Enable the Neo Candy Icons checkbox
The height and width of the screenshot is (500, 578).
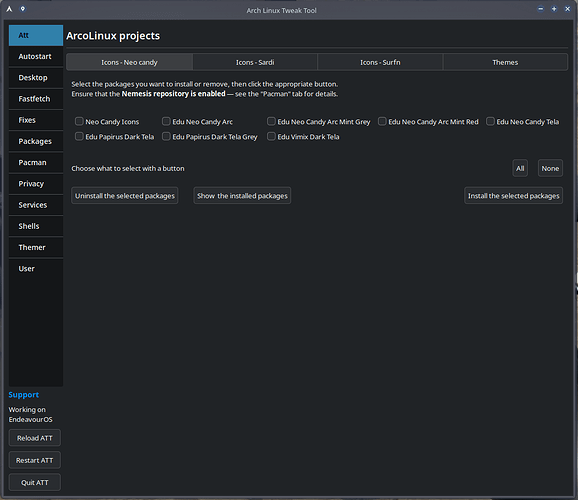click(79, 121)
